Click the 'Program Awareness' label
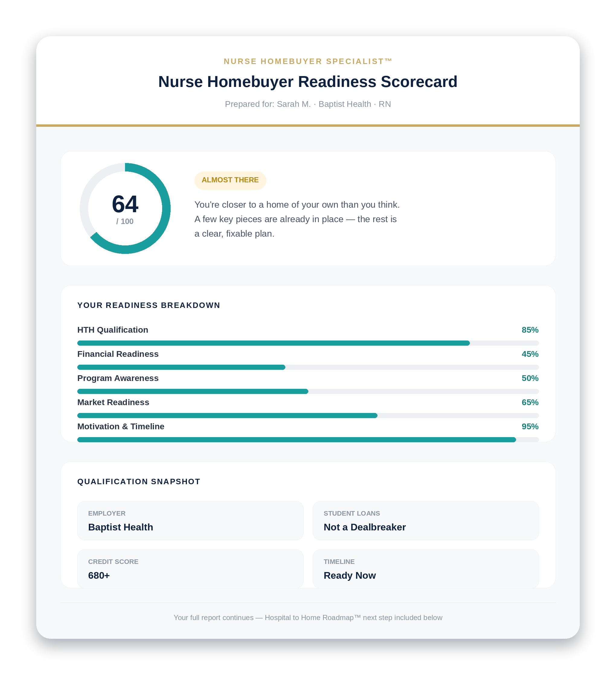This screenshot has width=616, height=675. pos(118,378)
